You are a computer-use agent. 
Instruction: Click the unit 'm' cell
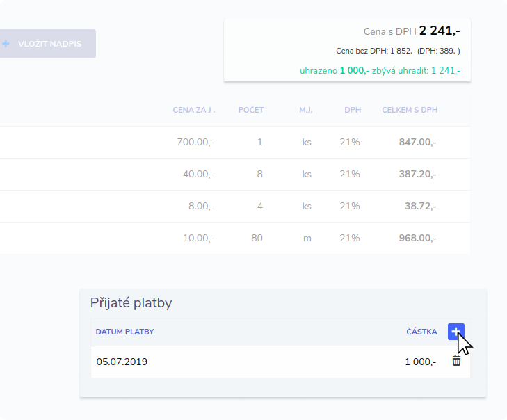pos(307,239)
